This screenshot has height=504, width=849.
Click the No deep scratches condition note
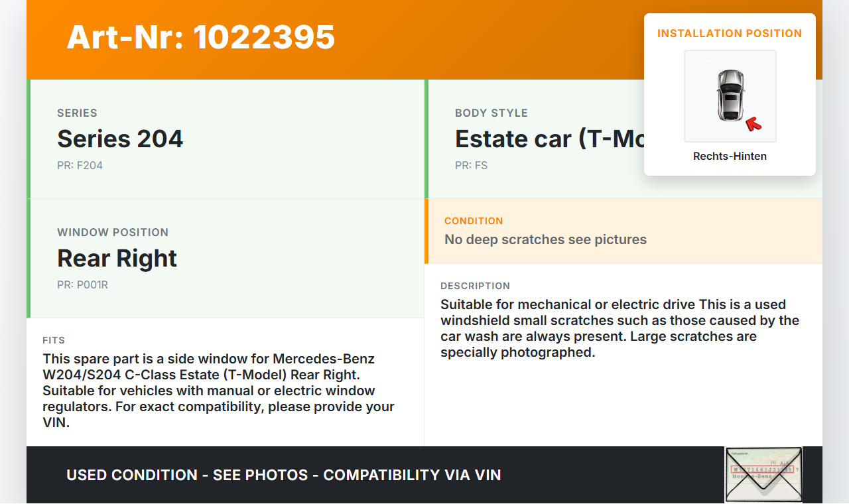tap(545, 240)
